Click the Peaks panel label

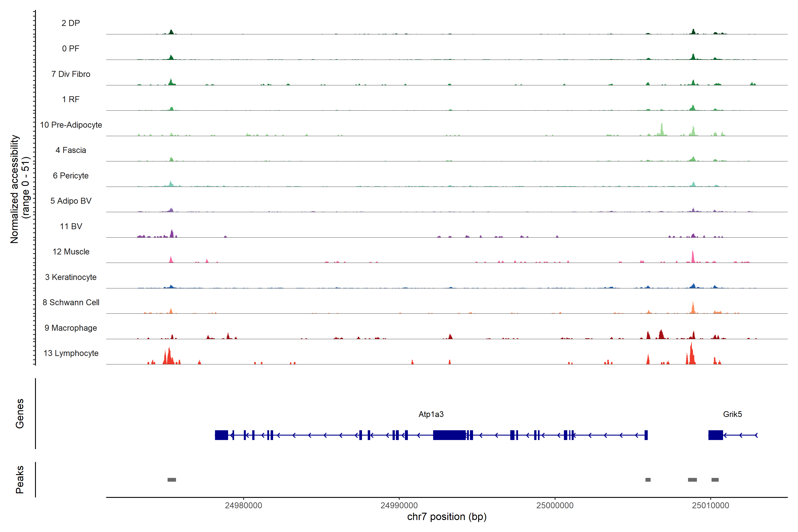(20, 479)
